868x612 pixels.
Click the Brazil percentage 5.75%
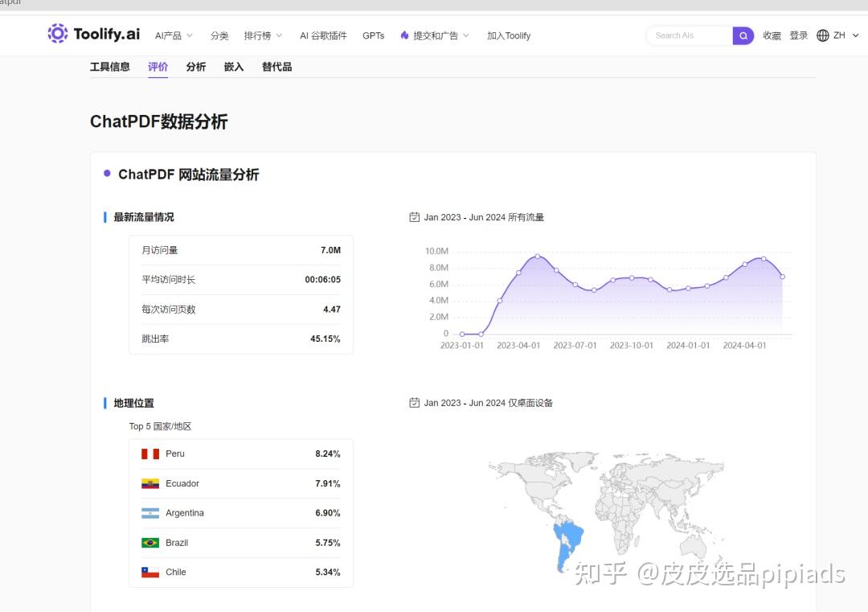328,543
